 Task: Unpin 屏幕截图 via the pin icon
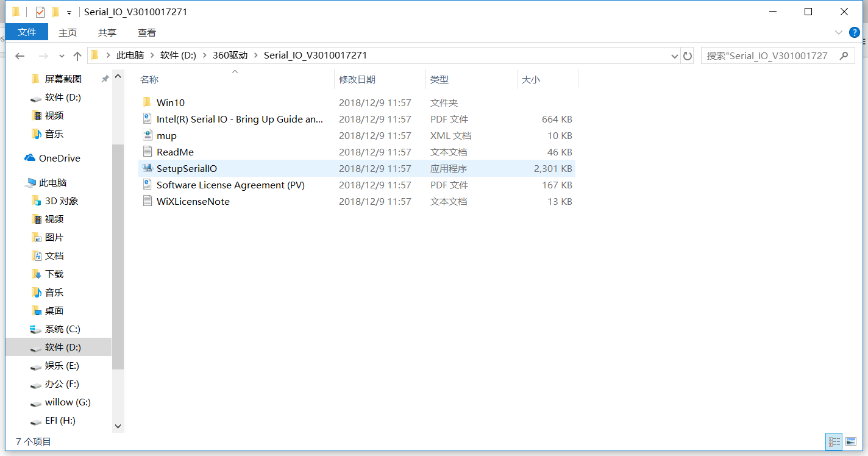[105, 79]
